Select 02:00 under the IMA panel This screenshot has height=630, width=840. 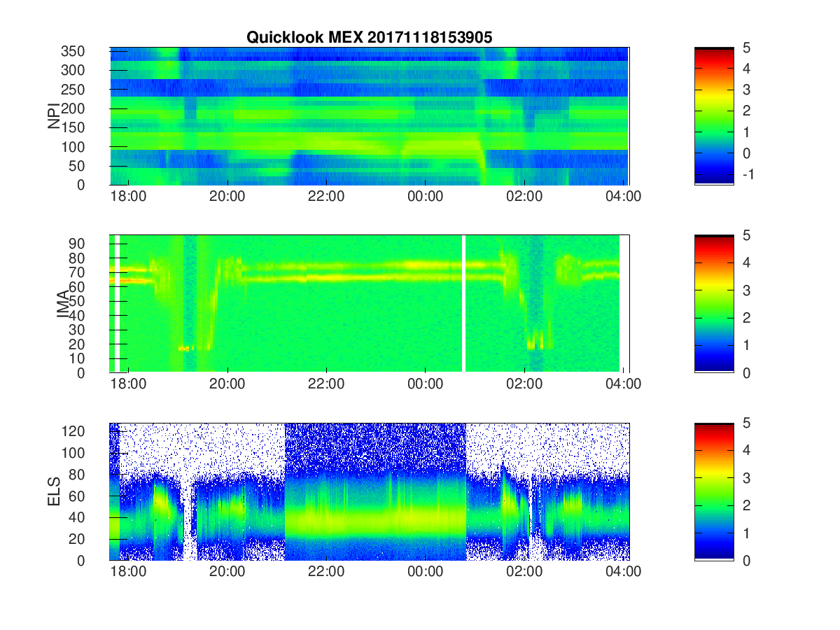point(524,384)
